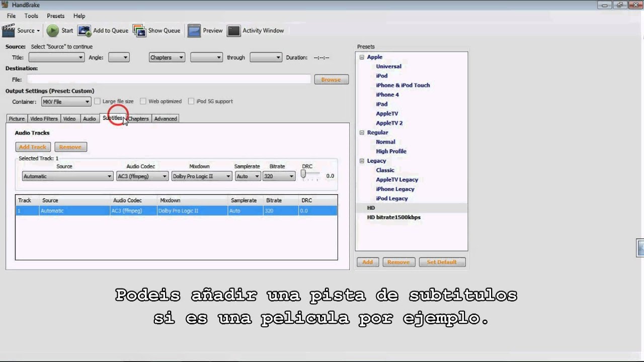Open the Show Queue icon

pos(139,31)
